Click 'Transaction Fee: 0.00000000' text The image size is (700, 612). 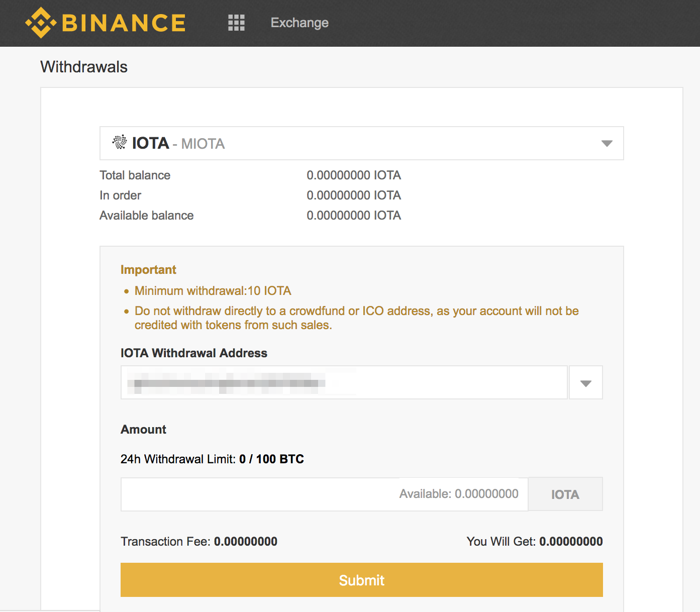(x=199, y=542)
